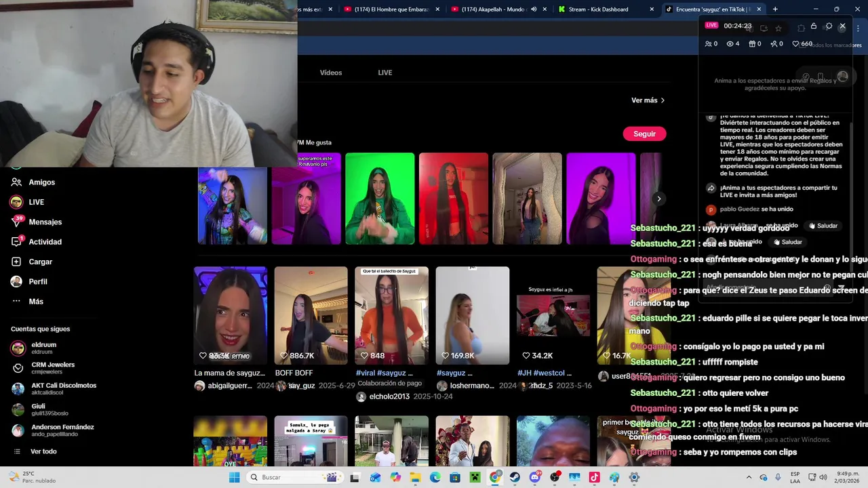Screen dimensions: 868x488
Task: Expand Ver todo followed accounts
Action: pos(35,451)
